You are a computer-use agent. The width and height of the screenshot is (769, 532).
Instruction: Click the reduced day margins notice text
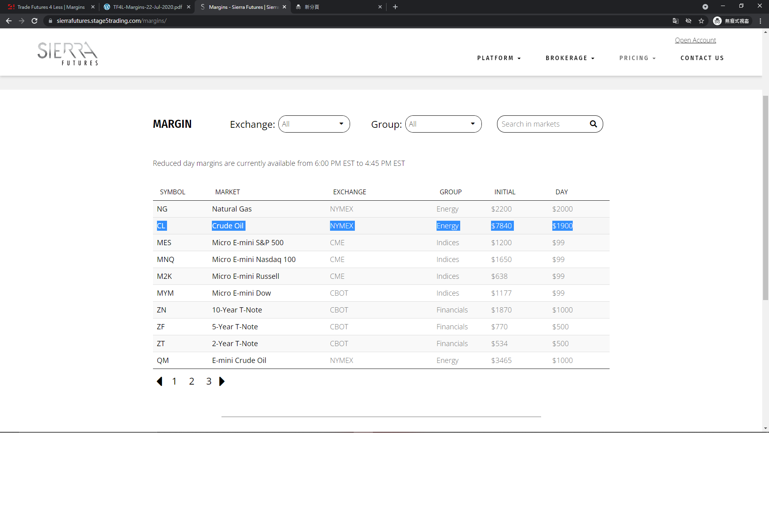279,163
